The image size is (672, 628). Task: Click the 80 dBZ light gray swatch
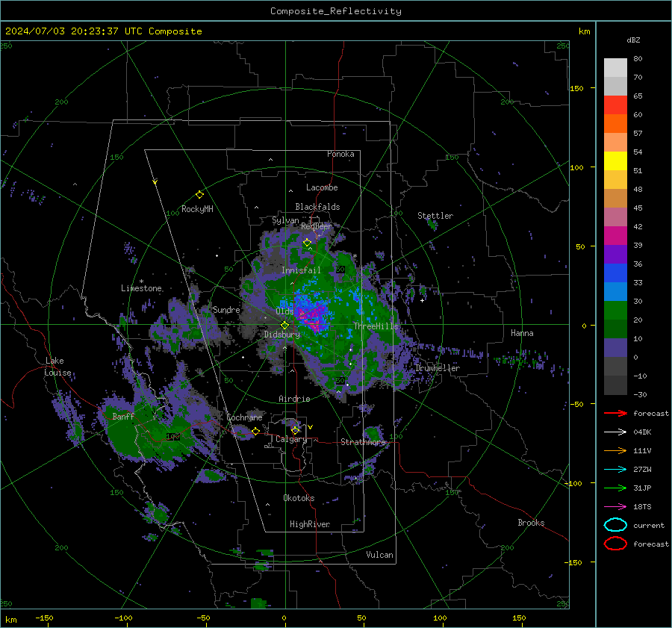[615, 68]
